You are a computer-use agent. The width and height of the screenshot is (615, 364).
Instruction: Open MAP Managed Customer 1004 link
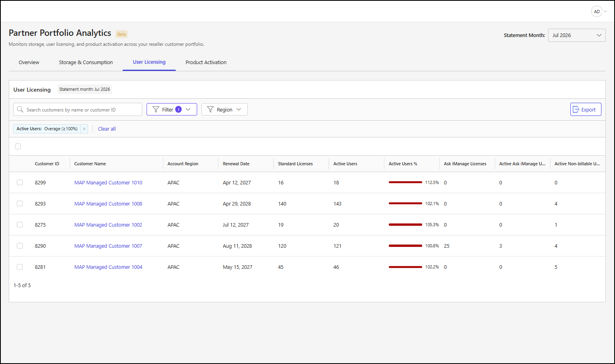[108, 267]
